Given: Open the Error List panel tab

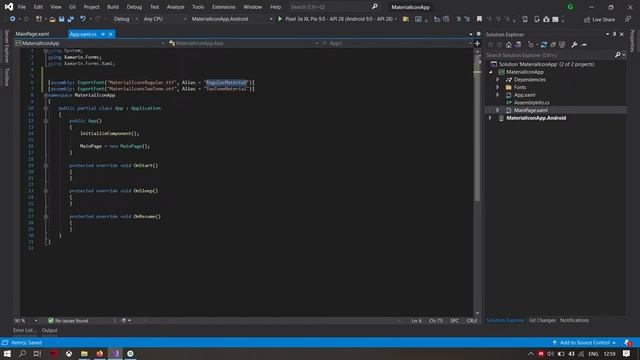Looking at the screenshot, I should (24, 331).
